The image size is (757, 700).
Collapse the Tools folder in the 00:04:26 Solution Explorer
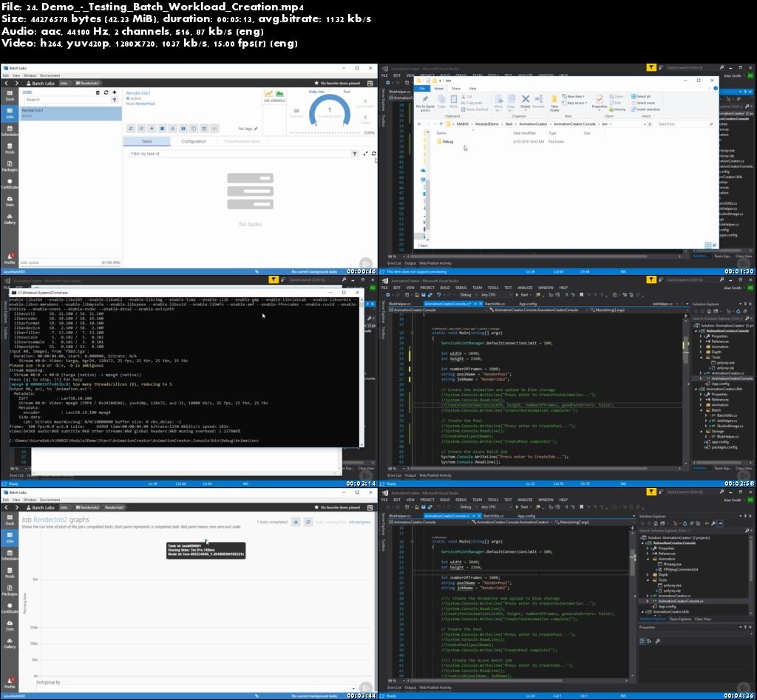point(648,580)
